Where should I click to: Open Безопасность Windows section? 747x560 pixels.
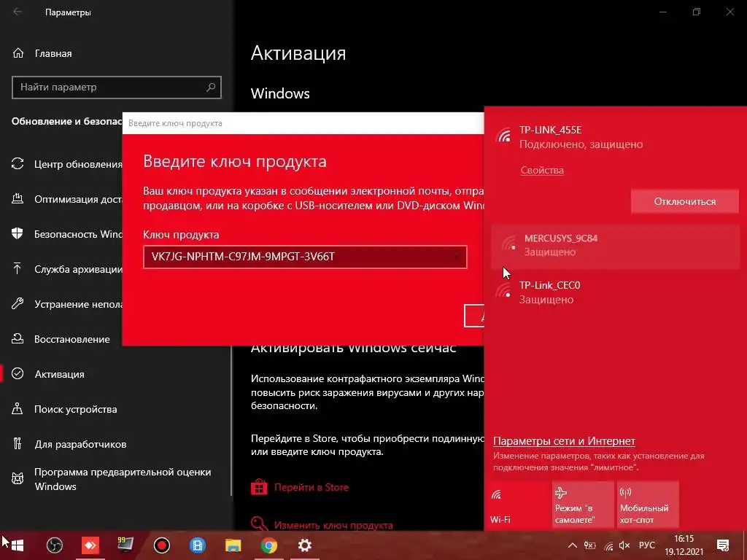66,234
